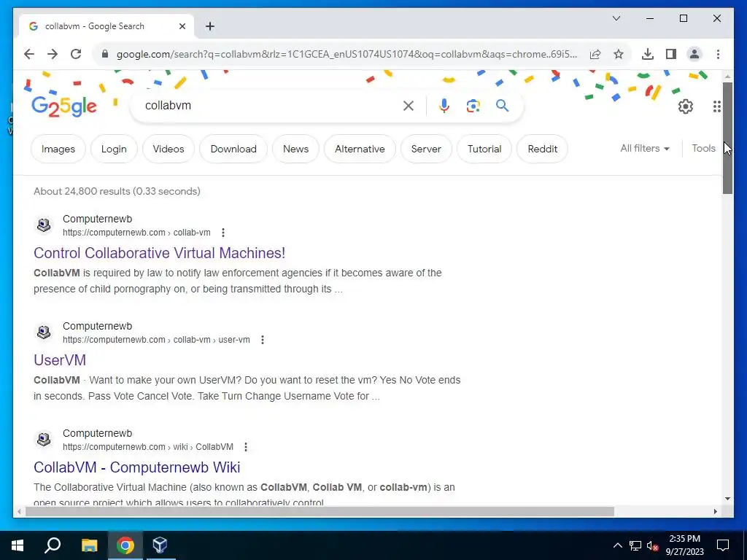747x560 pixels.
Task: Open the network tray icon
Action: click(x=635, y=545)
